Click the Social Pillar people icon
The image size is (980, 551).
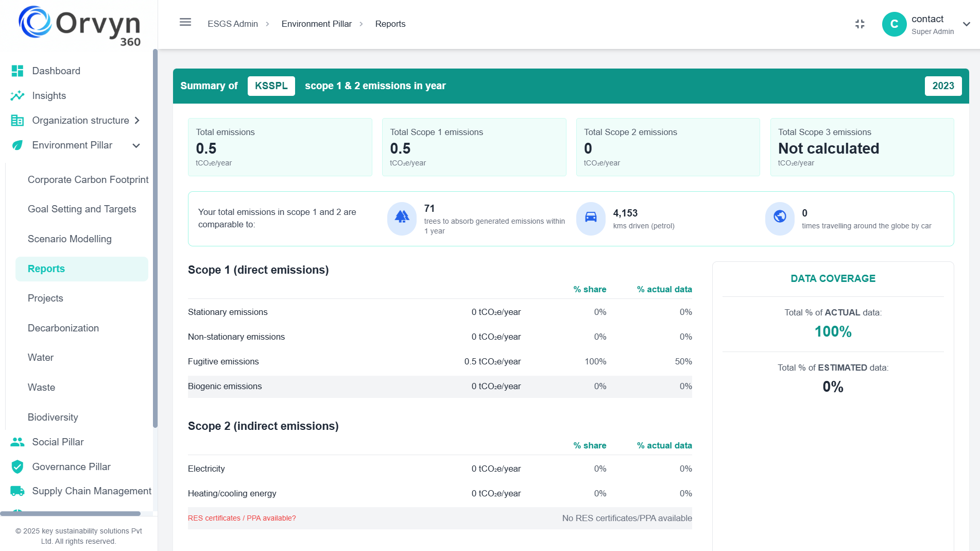pos(18,442)
